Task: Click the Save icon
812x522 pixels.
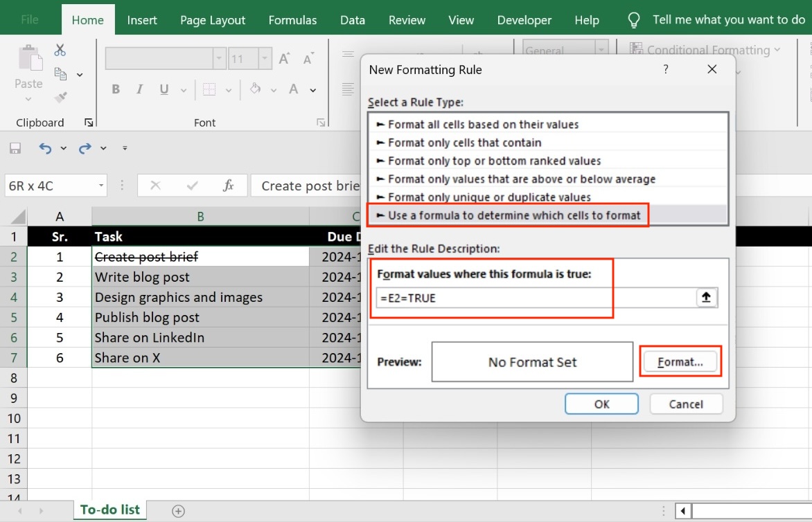Action: tap(15, 147)
